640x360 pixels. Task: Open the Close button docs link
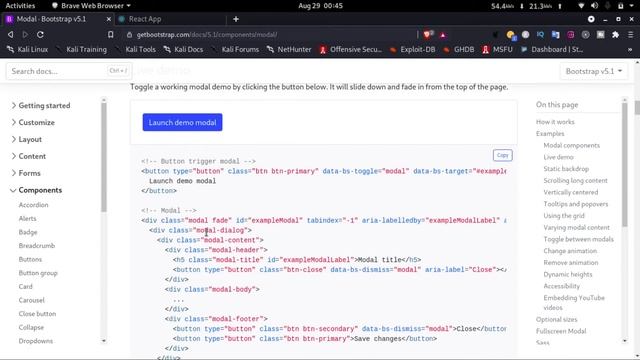point(37,314)
